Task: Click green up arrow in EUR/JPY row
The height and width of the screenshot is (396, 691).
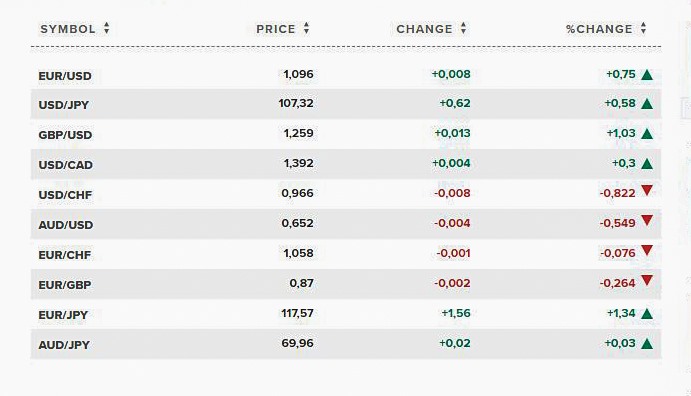Action: tap(647, 314)
